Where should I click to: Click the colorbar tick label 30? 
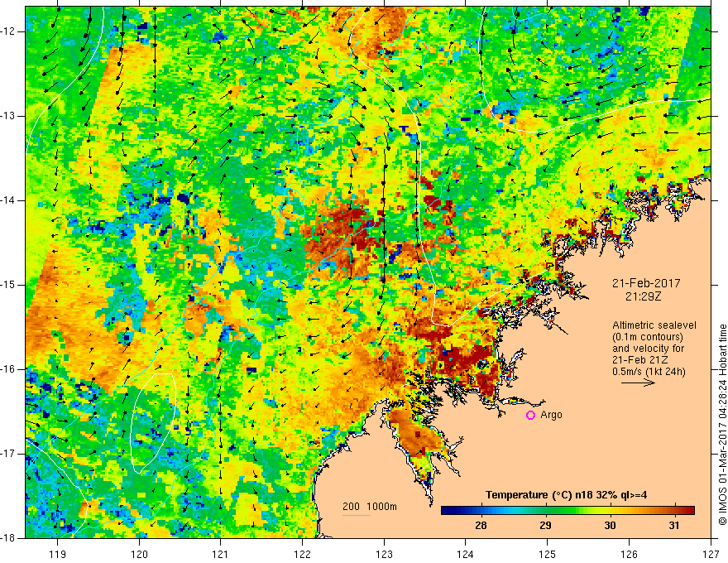(610, 526)
